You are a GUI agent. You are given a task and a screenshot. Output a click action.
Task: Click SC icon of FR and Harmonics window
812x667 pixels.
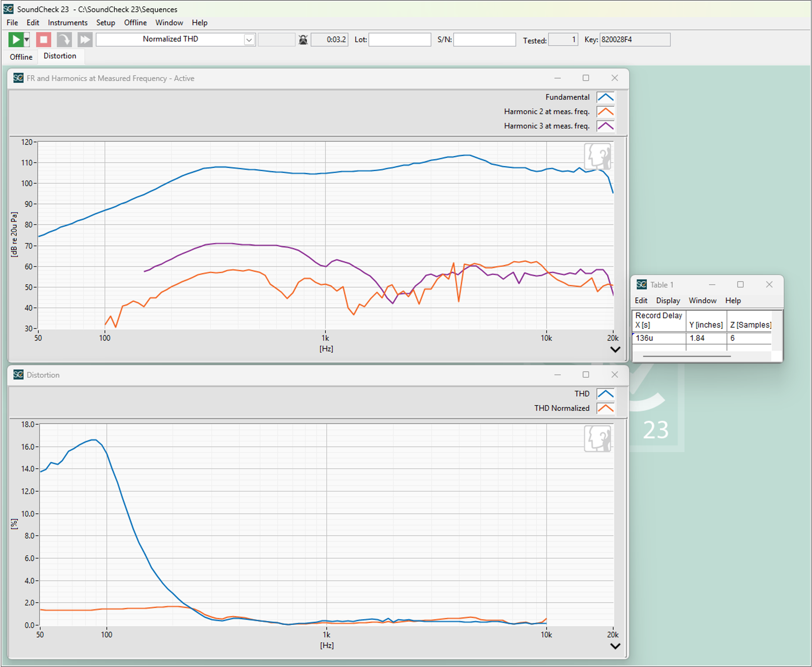tap(18, 78)
